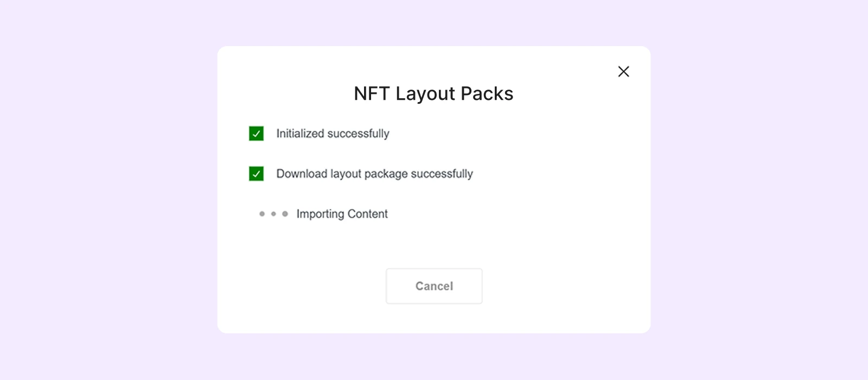Close the NFT Layout Packs dialog

(623, 72)
